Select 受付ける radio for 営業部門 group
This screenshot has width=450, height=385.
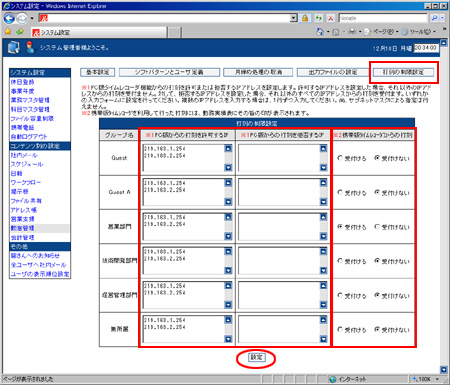point(340,227)
